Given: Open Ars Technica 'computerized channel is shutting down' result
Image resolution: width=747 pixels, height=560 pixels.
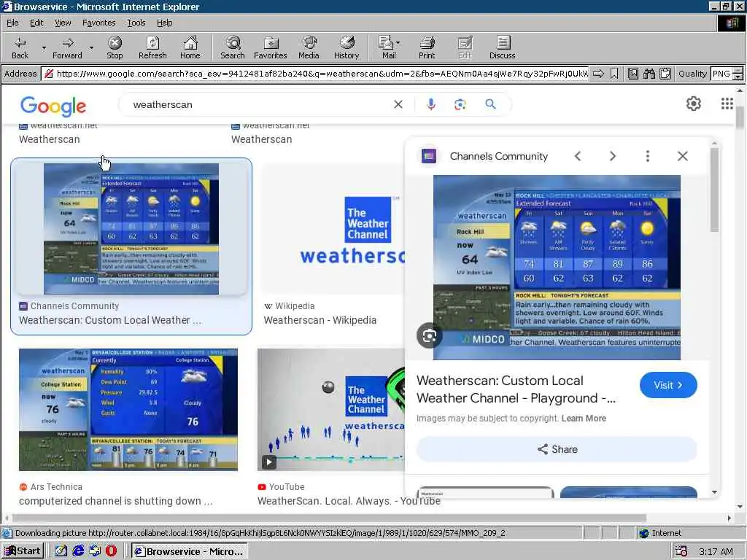Looking at the screenshot, I should coord(116,501).
